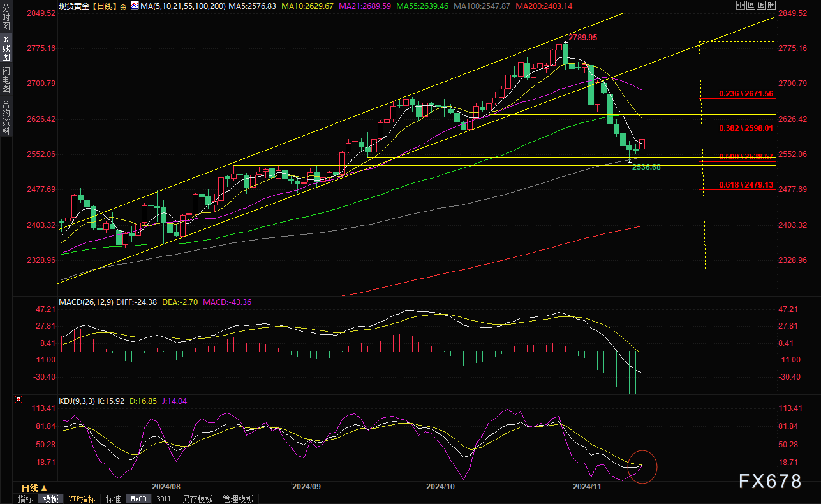The image size is (821, 504).
Task: Click the 0.618 Fibonacci level label
Action: pyautogui.click(x=746, y=185)
